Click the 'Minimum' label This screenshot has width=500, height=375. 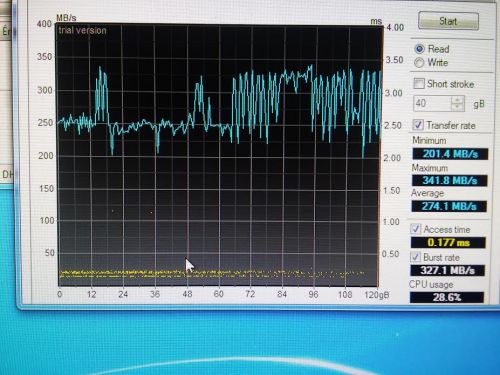pos(429,140)
